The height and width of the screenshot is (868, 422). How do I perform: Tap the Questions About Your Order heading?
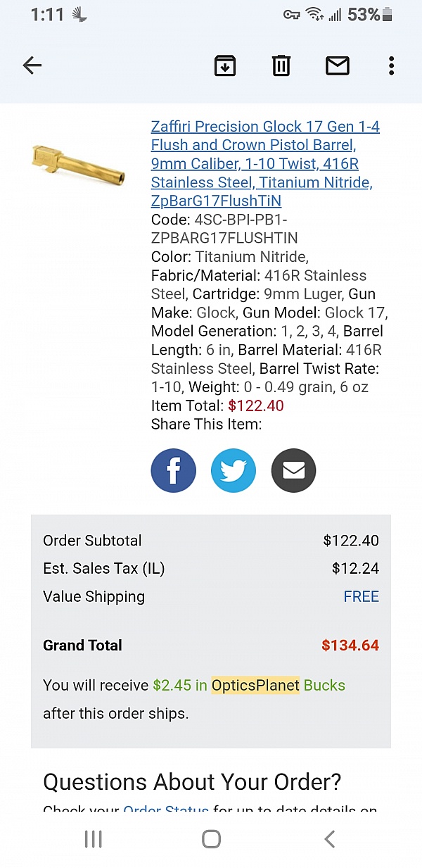pyautogui.click(x=192, y=781)
